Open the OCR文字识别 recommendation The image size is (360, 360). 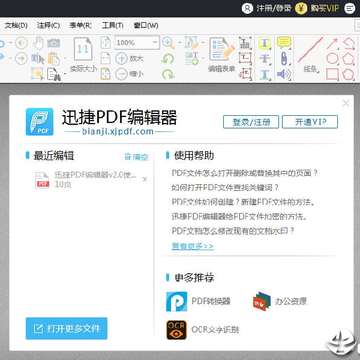203,330
